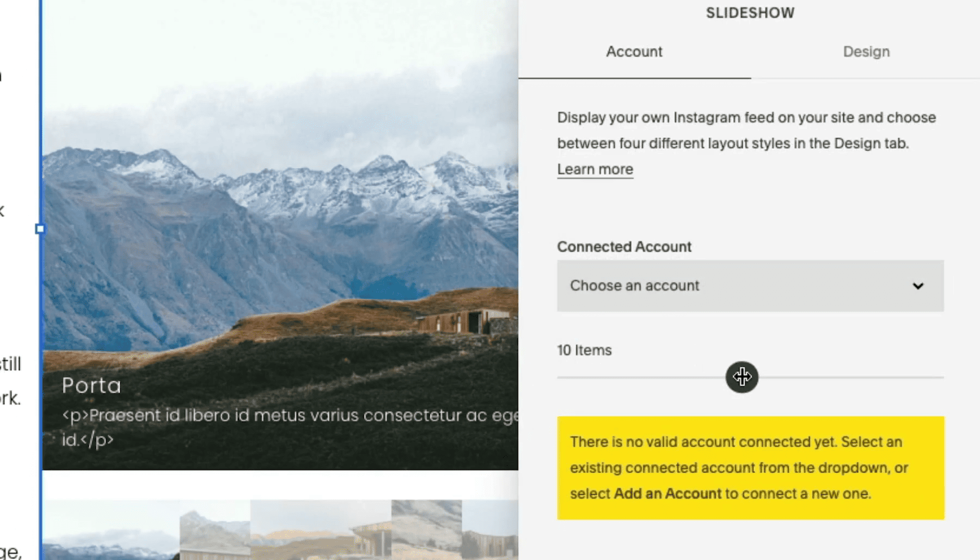
Task: Select fourth thumbnail showing snowy slope
Action: tap(426, 530)
